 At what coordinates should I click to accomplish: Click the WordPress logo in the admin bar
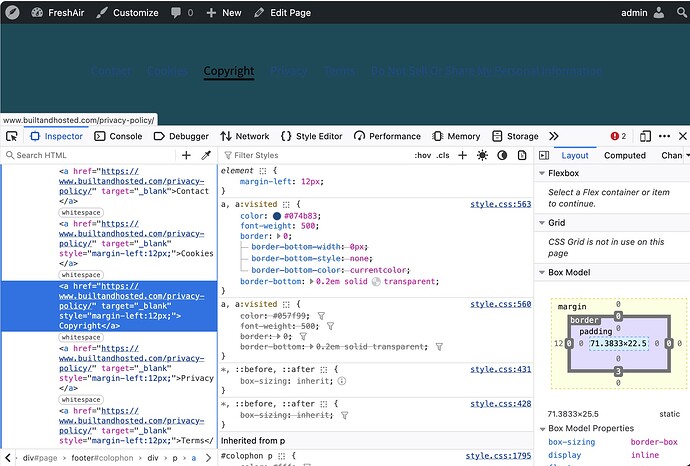[12, 12]
